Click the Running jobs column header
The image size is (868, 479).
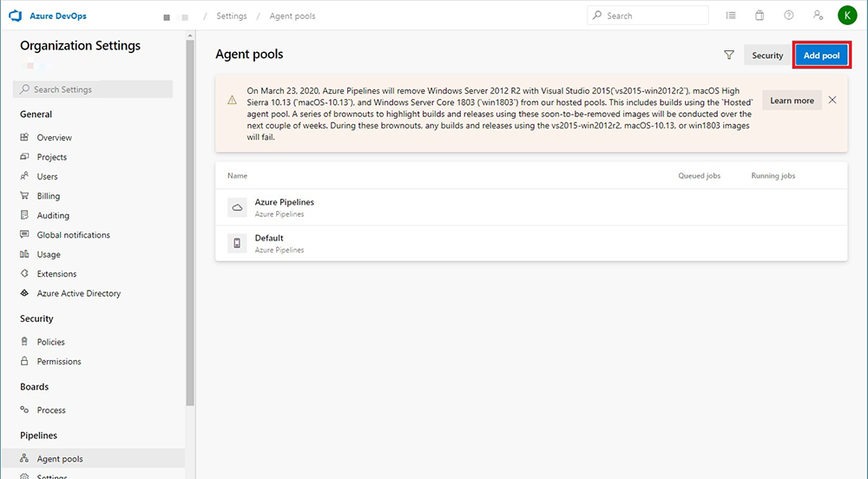click(x=773, y=175)
